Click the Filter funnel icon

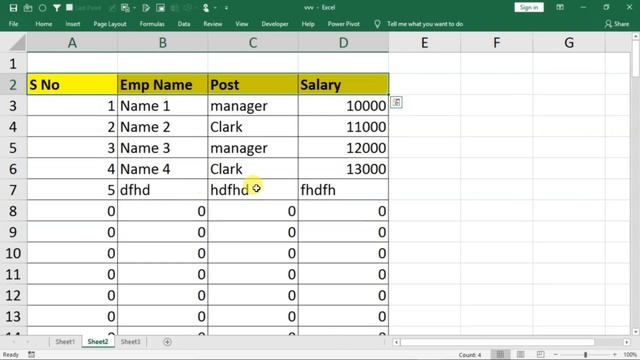point(57,8)
